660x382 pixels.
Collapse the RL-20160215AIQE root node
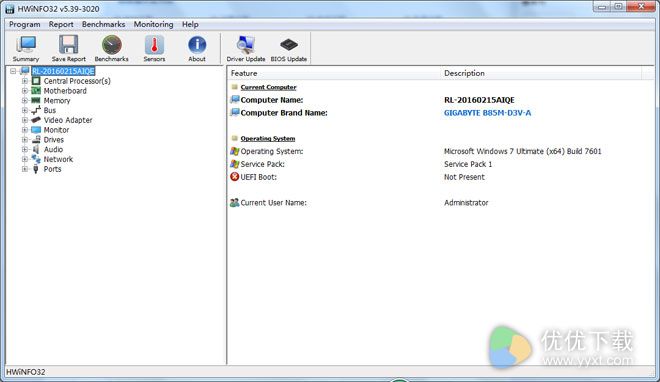point(13,71)
